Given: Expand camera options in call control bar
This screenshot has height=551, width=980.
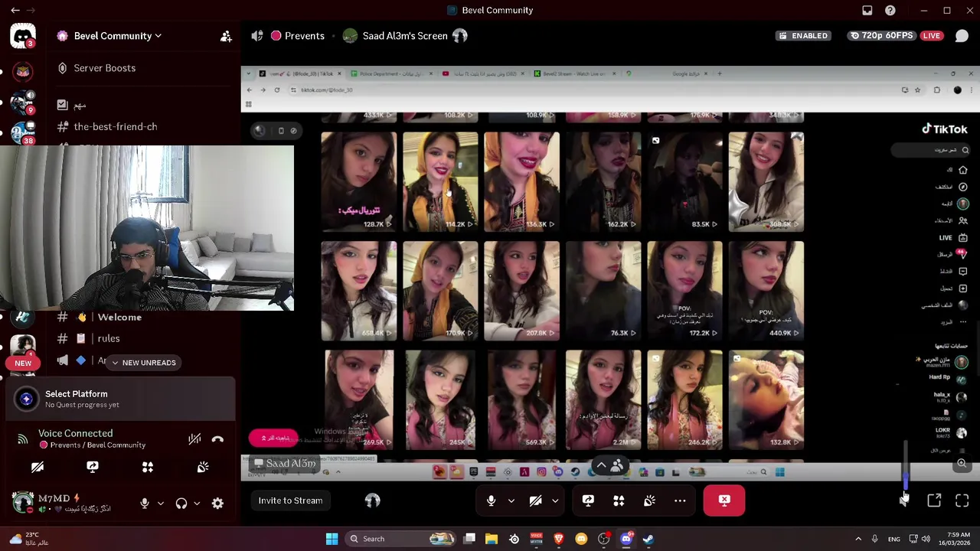Looking at the screenshot, I should pyautogui.click(x=555, y=500).
